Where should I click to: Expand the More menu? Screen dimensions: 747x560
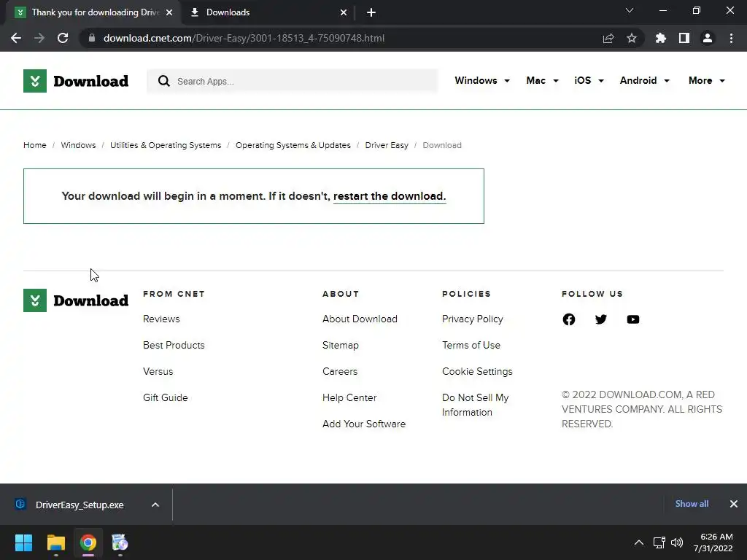(x=706, y=80)
